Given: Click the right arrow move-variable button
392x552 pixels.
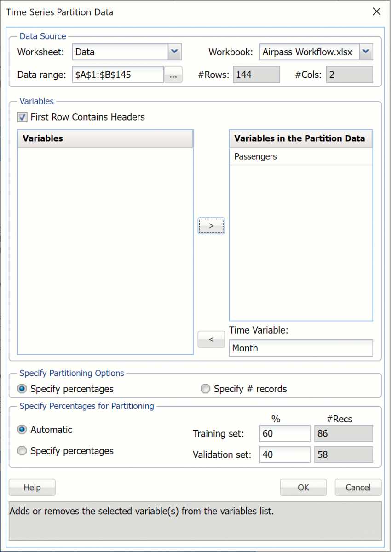Looking at the screenshot, I should coord(211,226).
